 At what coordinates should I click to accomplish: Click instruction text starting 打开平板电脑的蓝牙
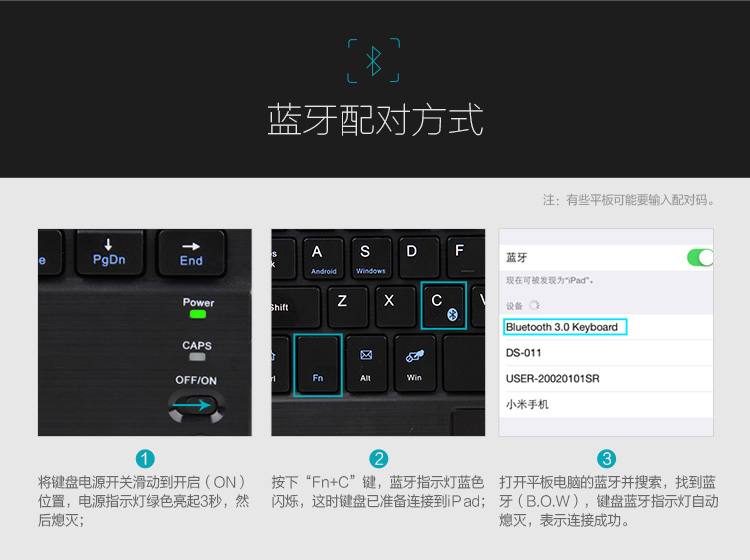[x=608, y=501]
